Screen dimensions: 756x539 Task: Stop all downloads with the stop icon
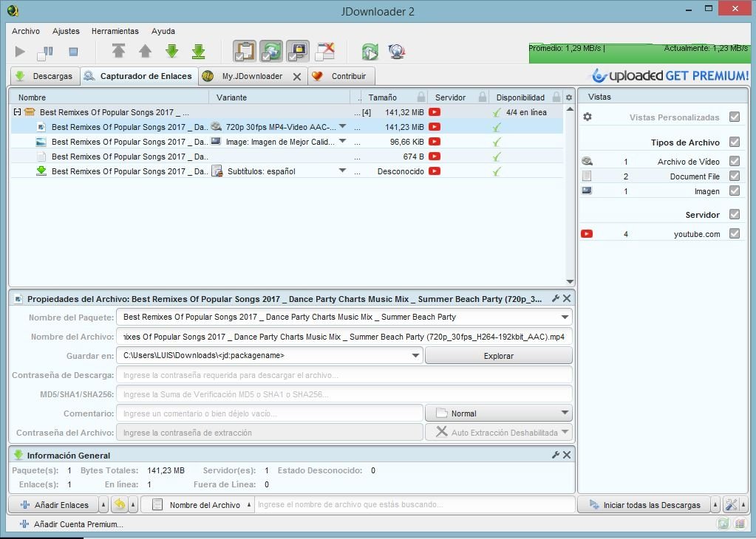coord(73,52)
